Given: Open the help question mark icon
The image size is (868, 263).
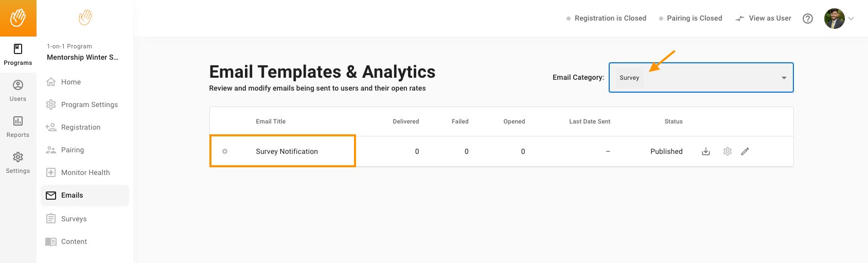Looking at the screenshot, I should [808, 19].
